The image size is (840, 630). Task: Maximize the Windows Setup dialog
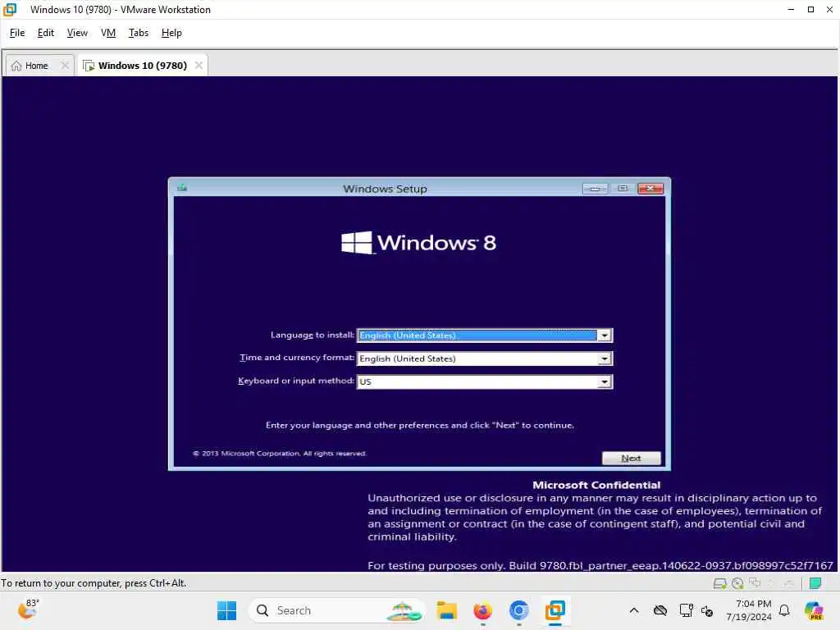pyautogui.click(x=623, y=189)
